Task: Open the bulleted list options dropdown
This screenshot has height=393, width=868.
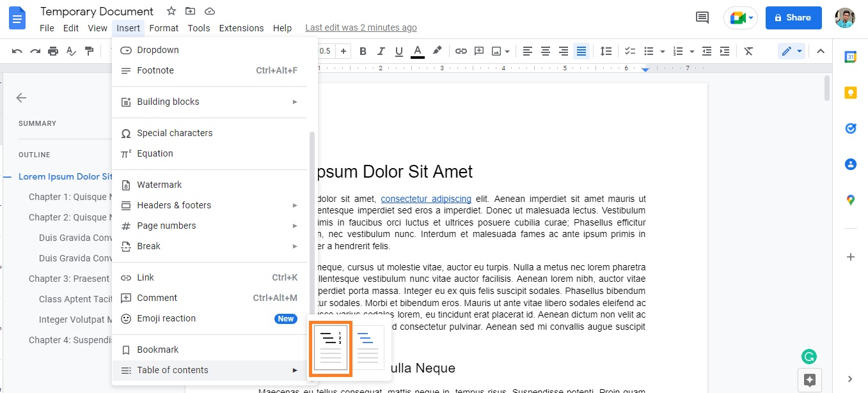Action: click(x=662, y=51)
